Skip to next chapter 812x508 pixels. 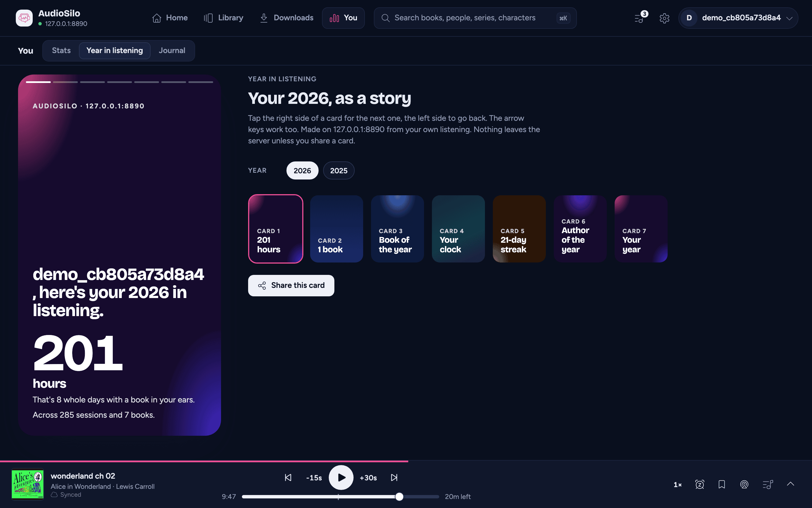394,478
